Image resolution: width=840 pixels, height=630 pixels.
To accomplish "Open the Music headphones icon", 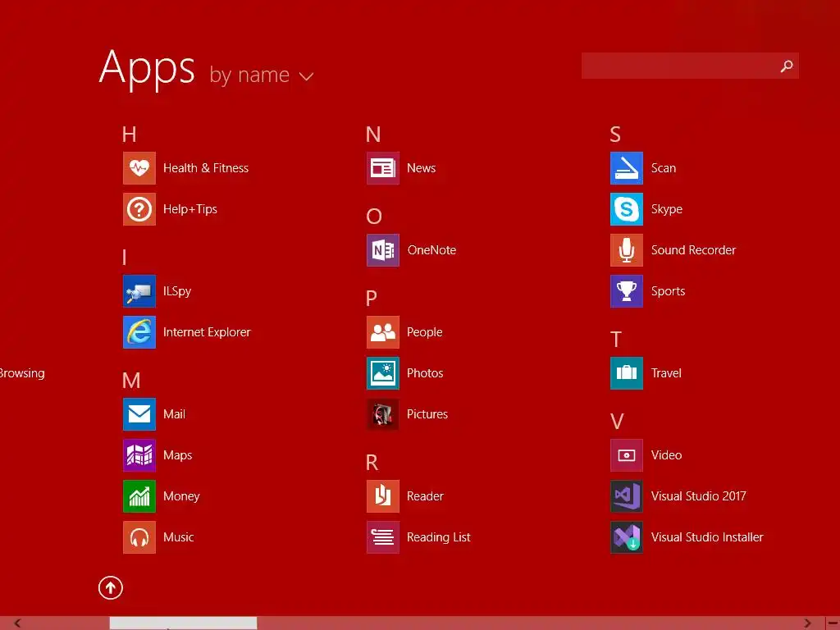I will click(x=139, y=537).
